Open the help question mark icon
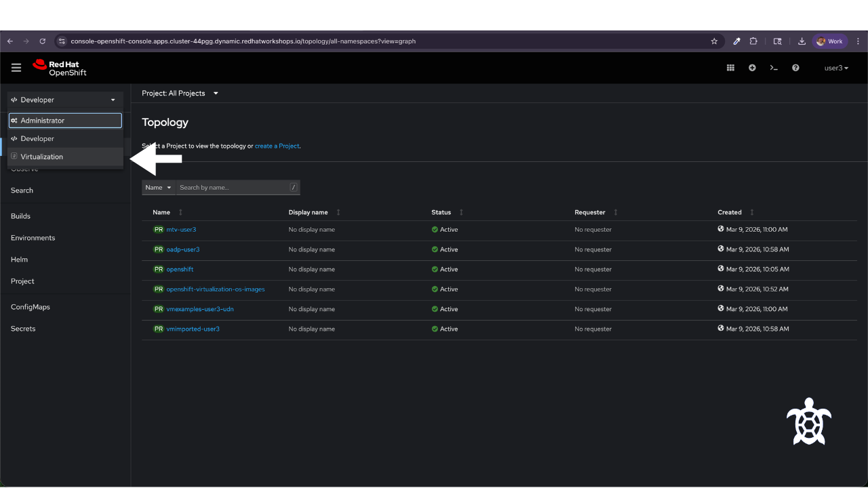 point(795,68)
